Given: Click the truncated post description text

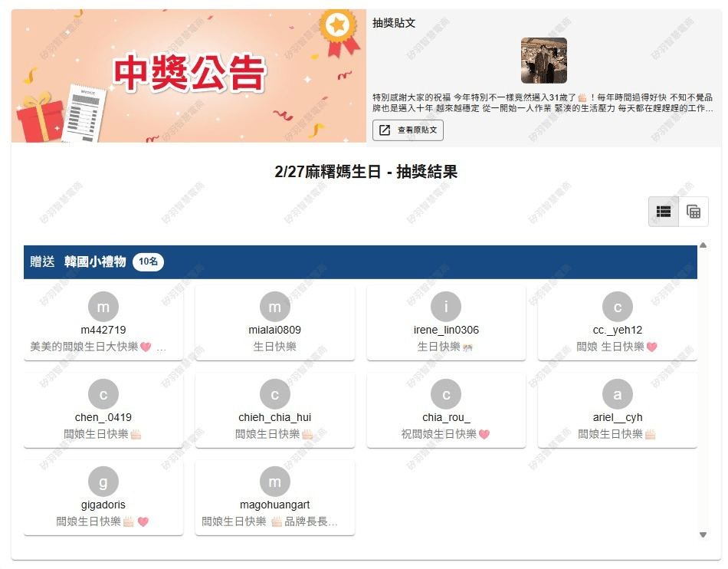Looking at the screenshot, I should coord(543,104).
